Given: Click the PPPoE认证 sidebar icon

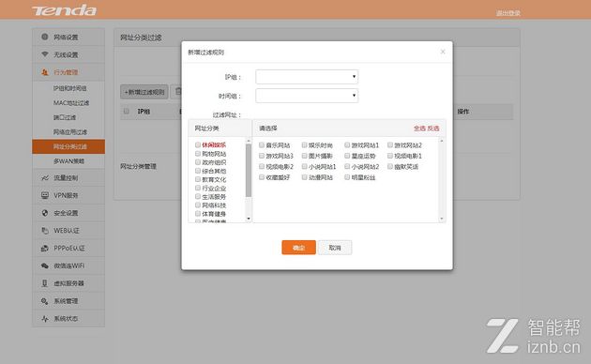Looking at the screenshot, I should [x=45, y=249].
